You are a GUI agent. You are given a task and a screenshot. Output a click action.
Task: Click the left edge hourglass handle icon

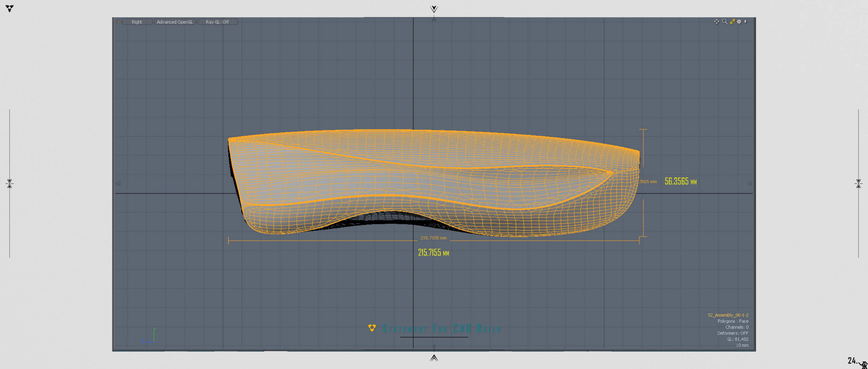click(9, 184)
